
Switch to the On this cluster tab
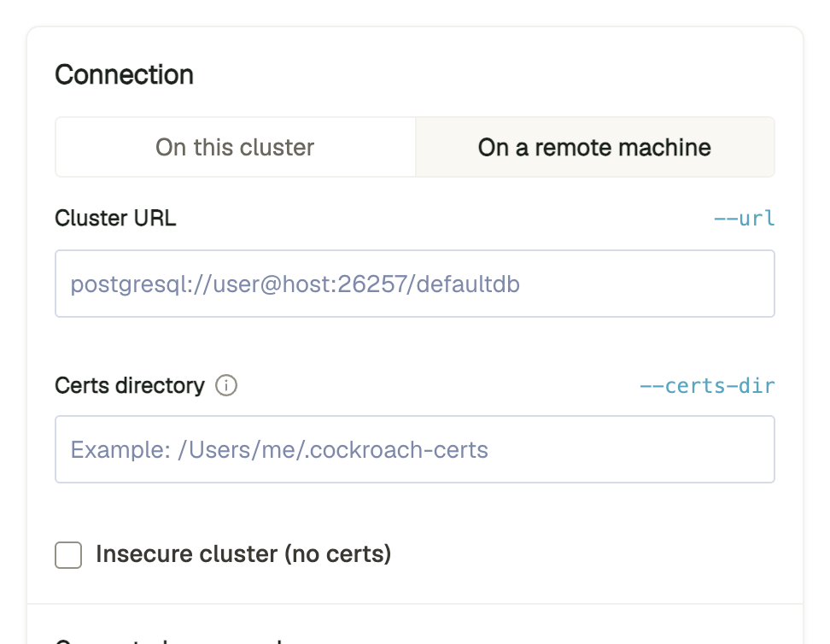point(235,147)
